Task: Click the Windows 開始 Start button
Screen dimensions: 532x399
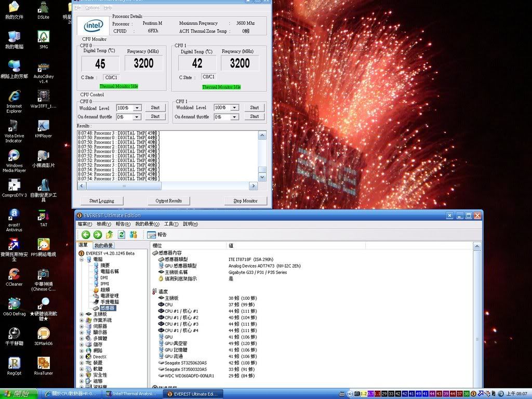Action: tap(19, 394)
